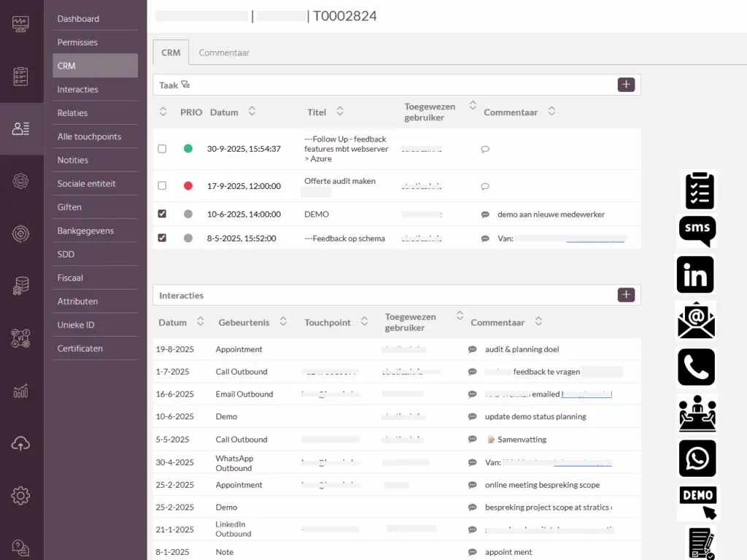Open Alle touchpoints in the sidebar menu
This screenshot has width=747, height=560.
pyautogui.click(x=89, y=136)
